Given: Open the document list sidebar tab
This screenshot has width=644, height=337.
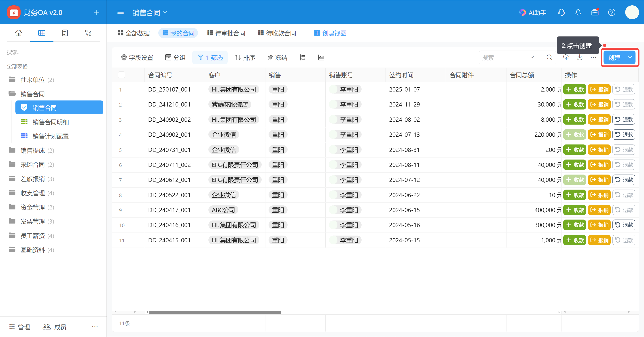Looking at the screenshot, I should tap(65, 33).
